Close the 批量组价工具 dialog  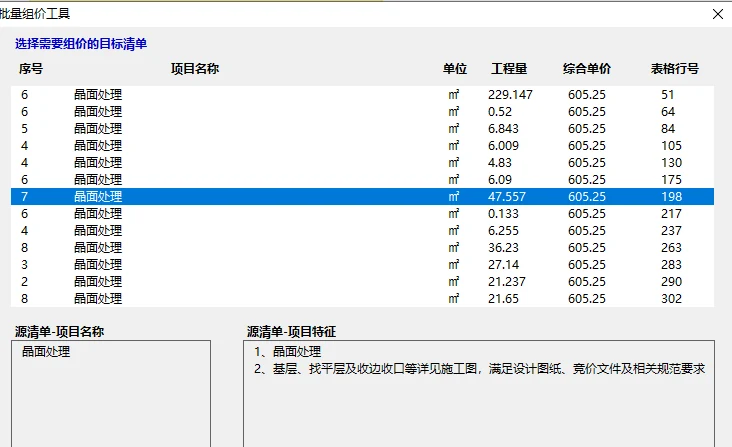(x=718, y=14)
